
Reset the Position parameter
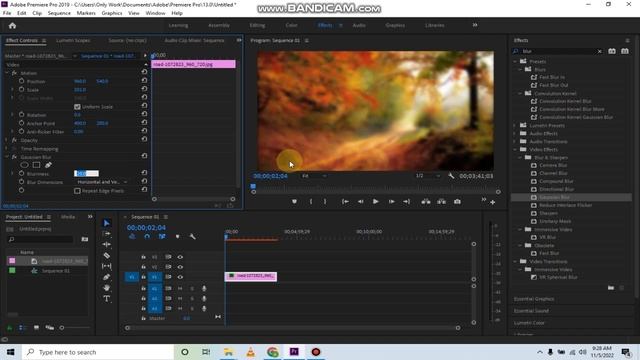pos(144,81)
